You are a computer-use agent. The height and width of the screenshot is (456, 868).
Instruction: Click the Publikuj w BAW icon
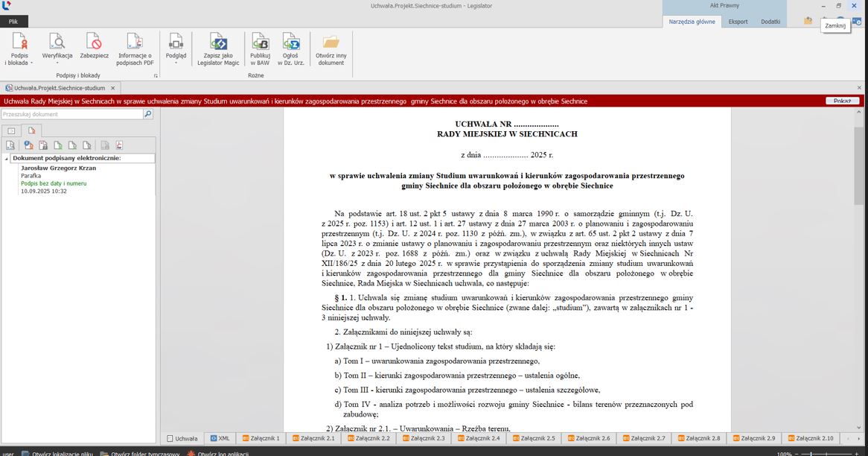point(260,42)
